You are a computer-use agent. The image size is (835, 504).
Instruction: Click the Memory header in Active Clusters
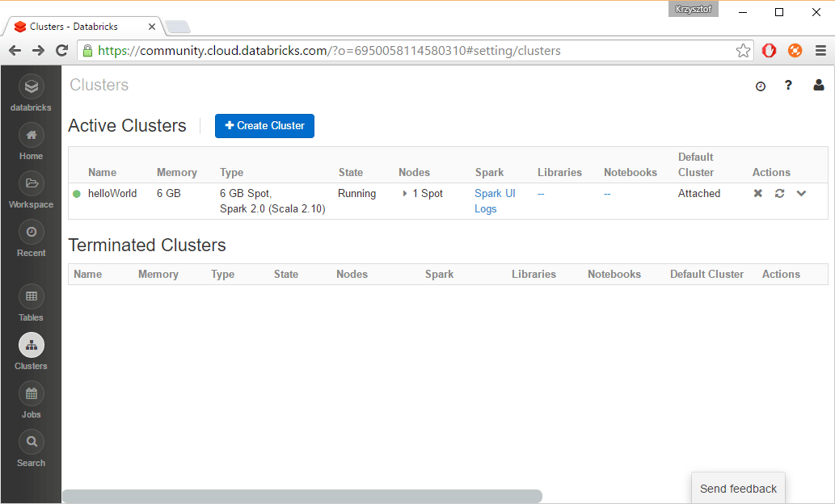click(x=177, y=172)
